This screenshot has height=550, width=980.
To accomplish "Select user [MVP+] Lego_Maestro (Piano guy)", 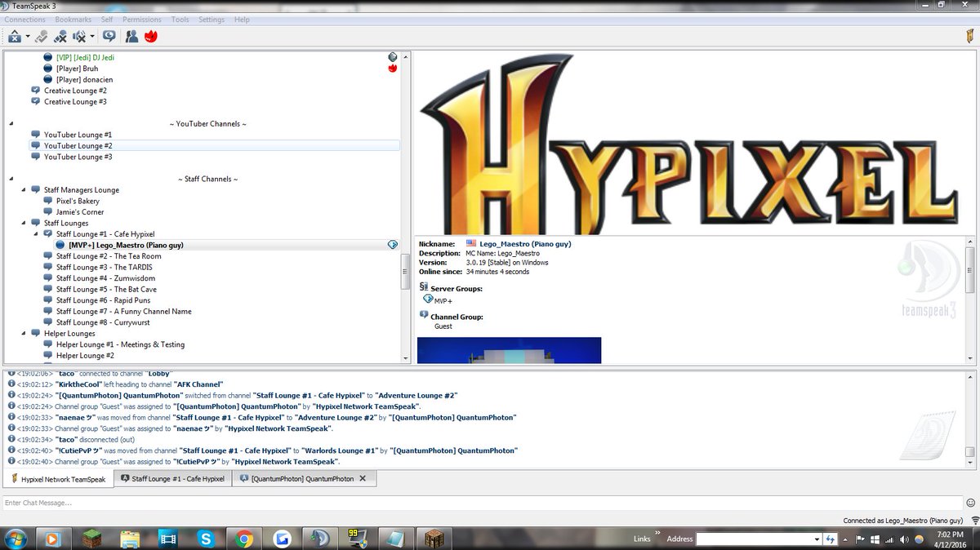I will [x=126, y=245].
